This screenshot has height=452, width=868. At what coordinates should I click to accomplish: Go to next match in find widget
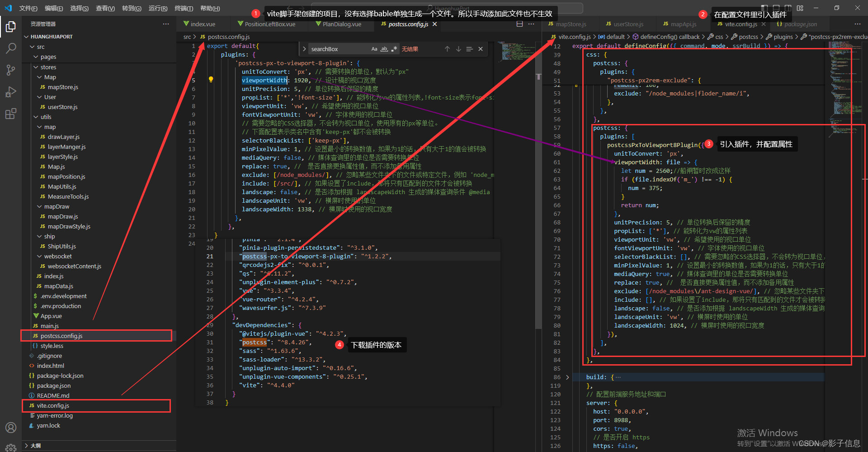coord(458,49)
